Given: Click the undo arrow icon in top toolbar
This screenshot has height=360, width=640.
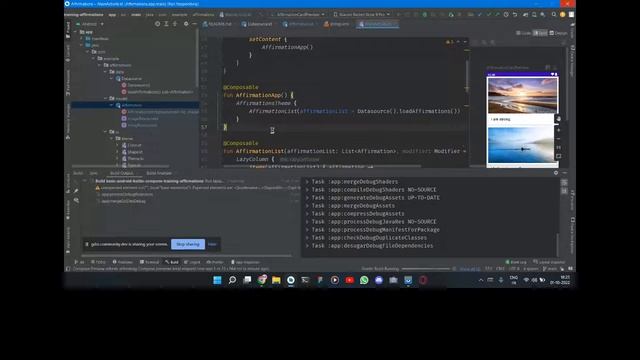Looking at the screenshot, I should click(515, 14).
